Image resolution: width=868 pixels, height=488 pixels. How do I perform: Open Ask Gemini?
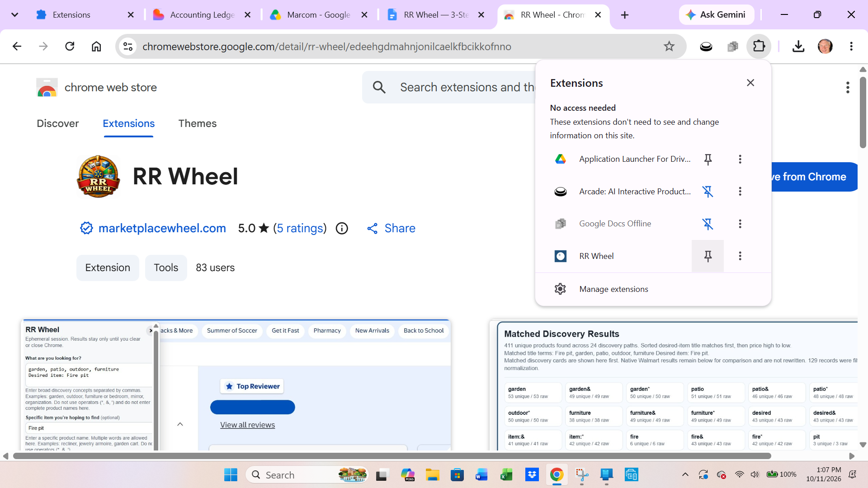point(717,15)
